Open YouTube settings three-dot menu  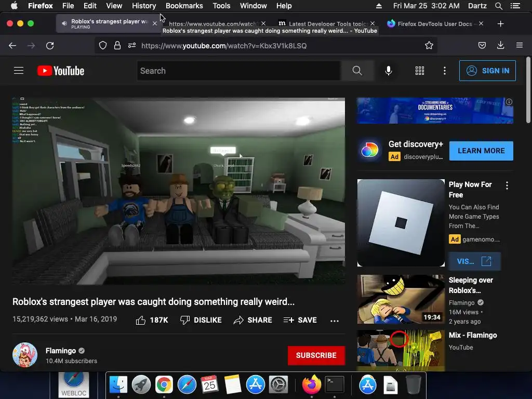[445, 71]
